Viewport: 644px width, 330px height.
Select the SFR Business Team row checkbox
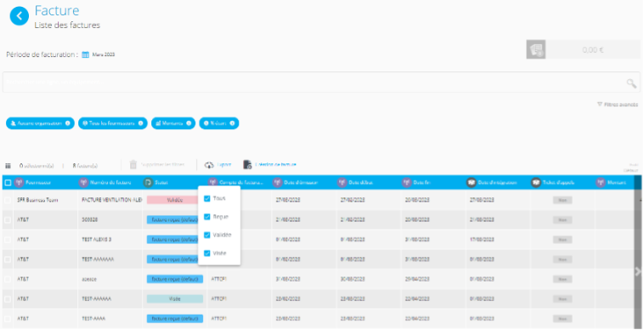(8, 200)
